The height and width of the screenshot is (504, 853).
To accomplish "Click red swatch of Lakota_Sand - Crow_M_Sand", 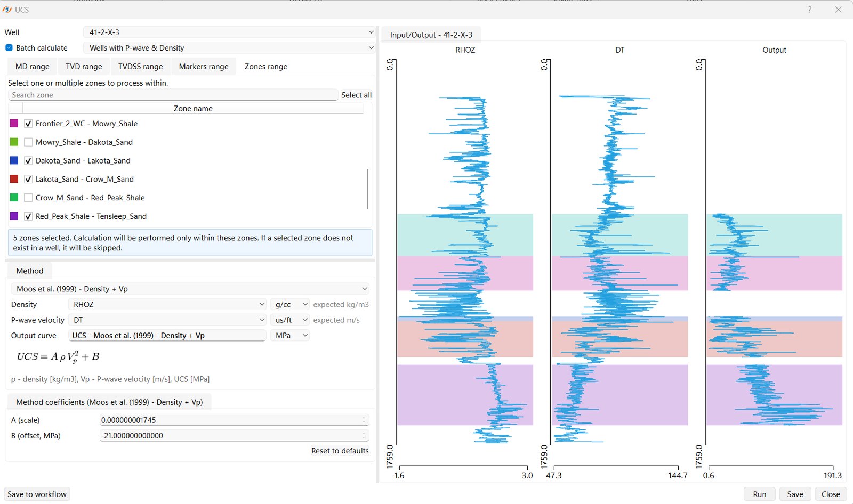I will 14,179.
